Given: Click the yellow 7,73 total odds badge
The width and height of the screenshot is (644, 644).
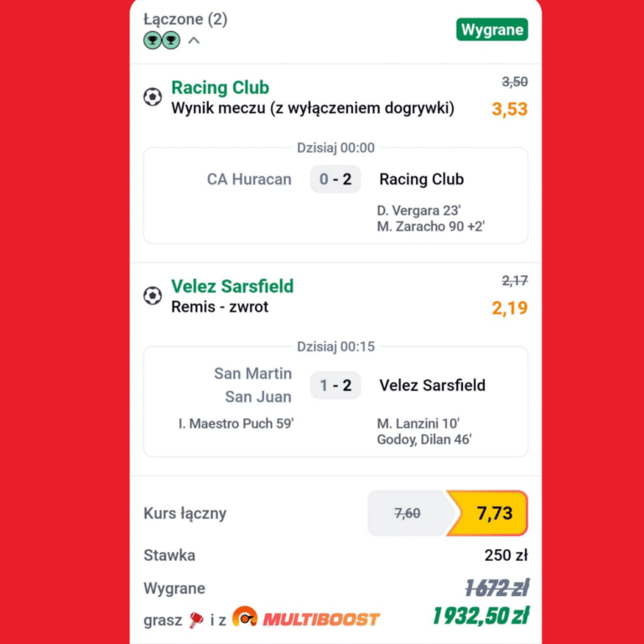Looking at the screenshot, I should 488,513.
